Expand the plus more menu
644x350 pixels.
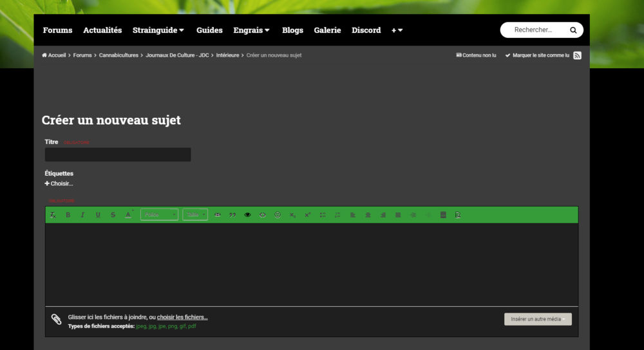point(397,30)
